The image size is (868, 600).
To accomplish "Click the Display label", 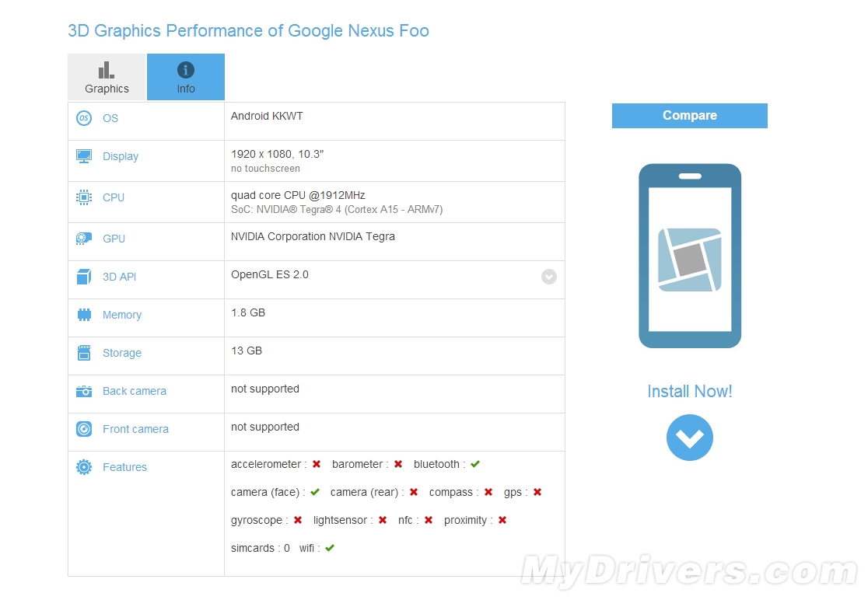I will click(x=121, y=156).
